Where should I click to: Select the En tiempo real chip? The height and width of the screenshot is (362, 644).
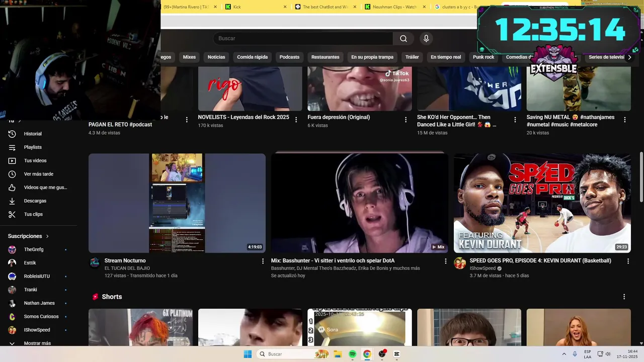click(x=446, y=57)
